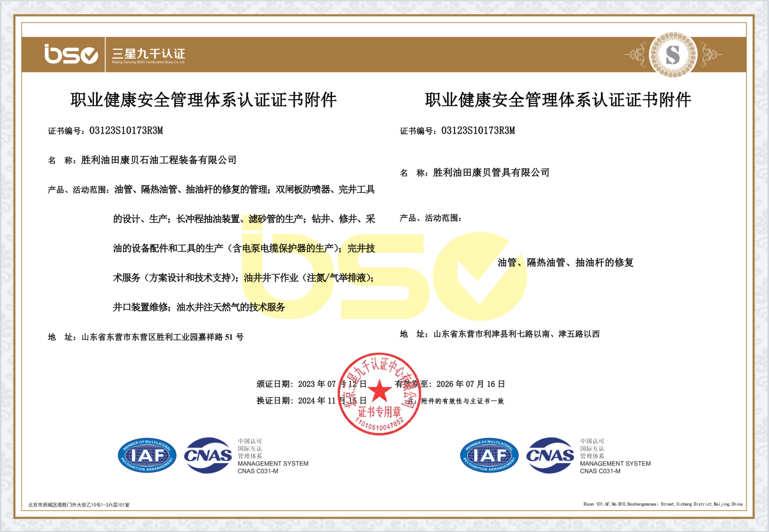Click scope text 油管、隔热油管、抽油杆的修复 for 康贝管具
This screenshot has width=769, height=532.
565,262
